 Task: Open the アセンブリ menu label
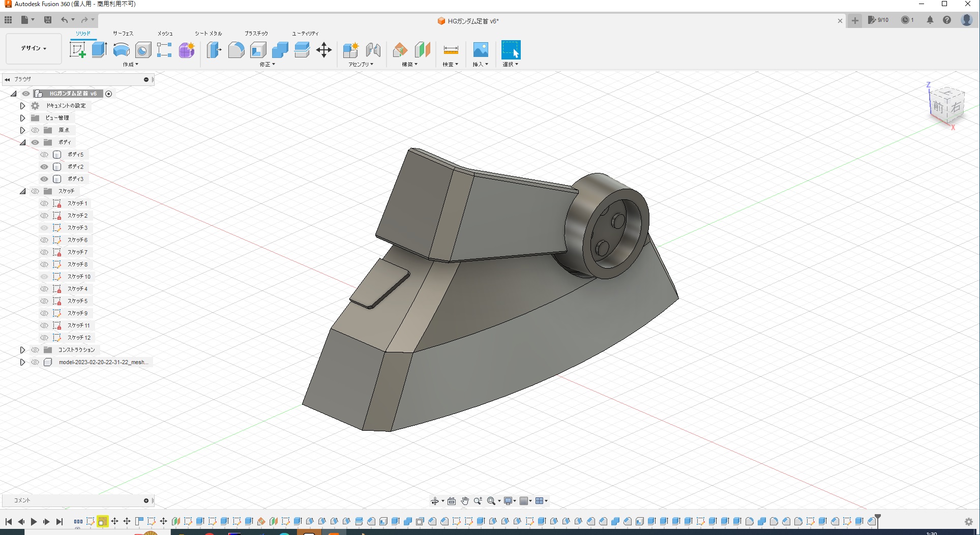[361, 65]
